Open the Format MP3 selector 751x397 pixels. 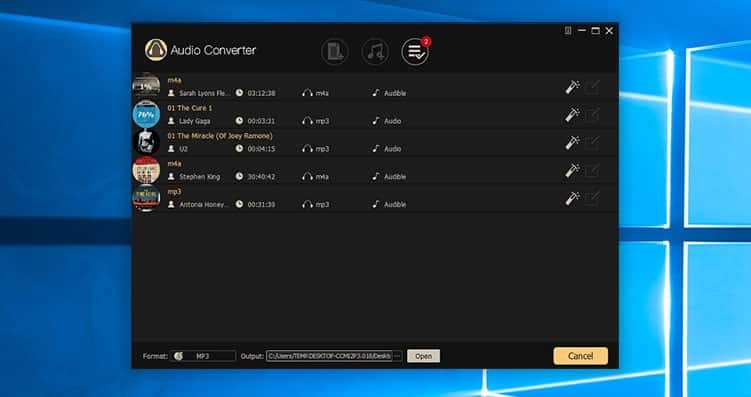[x=204, y=356]
